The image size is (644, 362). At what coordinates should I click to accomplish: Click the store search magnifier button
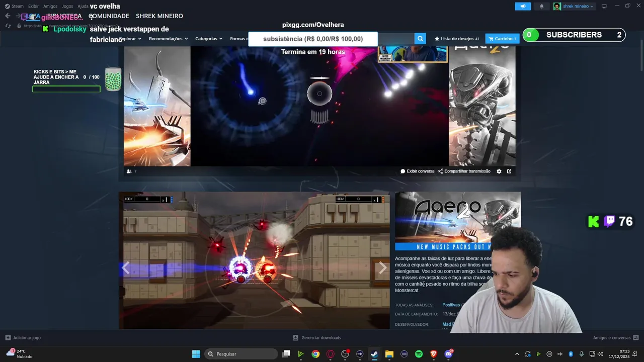click(x=420, y=39)
